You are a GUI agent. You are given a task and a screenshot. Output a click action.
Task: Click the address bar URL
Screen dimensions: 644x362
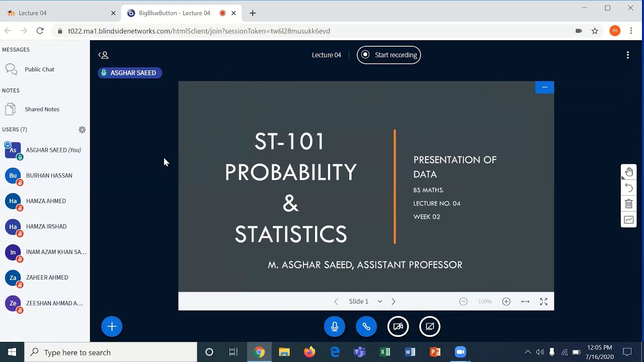(199, 31)
